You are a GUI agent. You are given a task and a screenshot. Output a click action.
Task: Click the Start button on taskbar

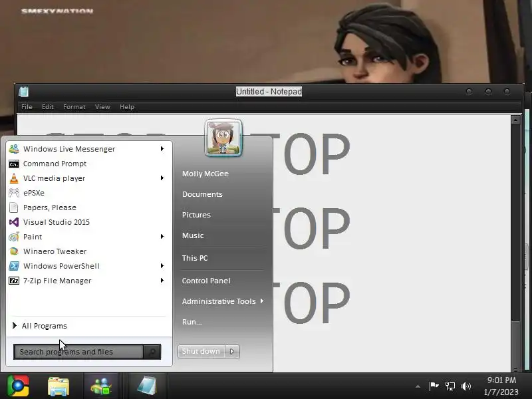(18, 386)
